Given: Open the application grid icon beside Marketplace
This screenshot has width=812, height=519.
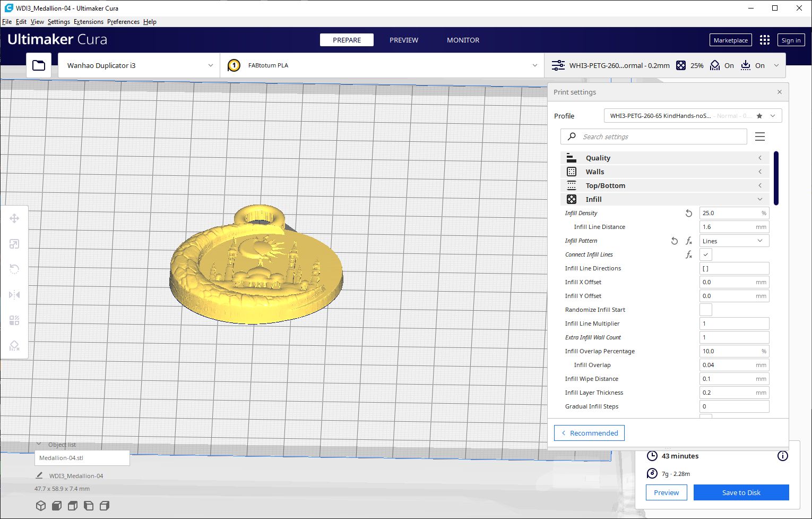Looking at the screenshot, I should coord(764,40).
